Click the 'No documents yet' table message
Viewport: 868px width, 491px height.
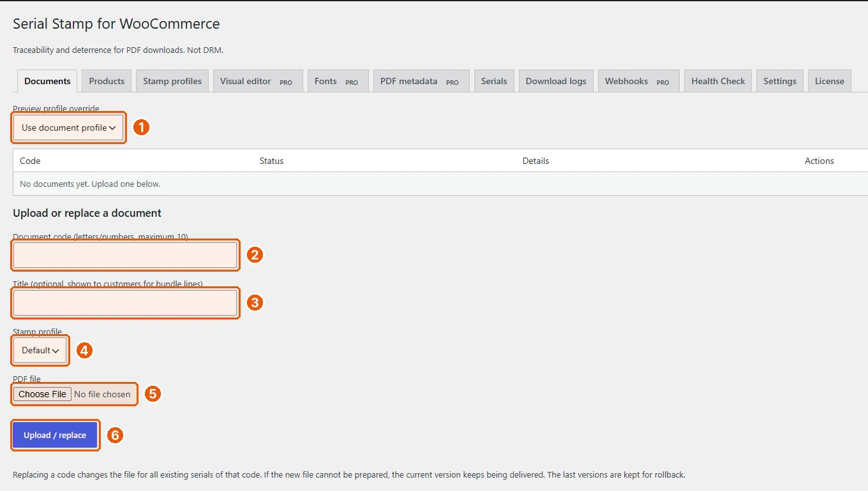click(90, 184)
